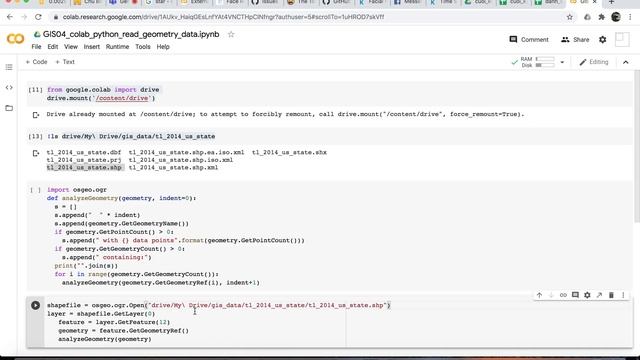Screen dimensions: 640x360
Task: Move cell up arrow in cell toolbar
Action: [x=539, y=295]
